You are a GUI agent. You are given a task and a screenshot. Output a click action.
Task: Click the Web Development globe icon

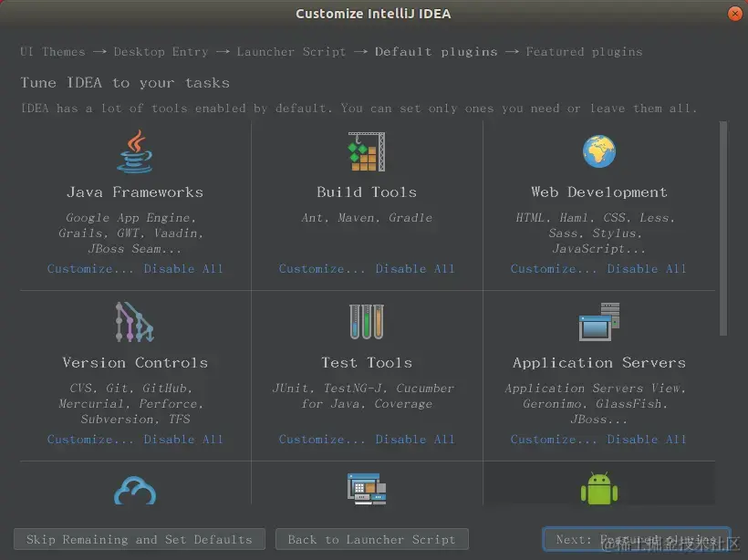(599, 151)
